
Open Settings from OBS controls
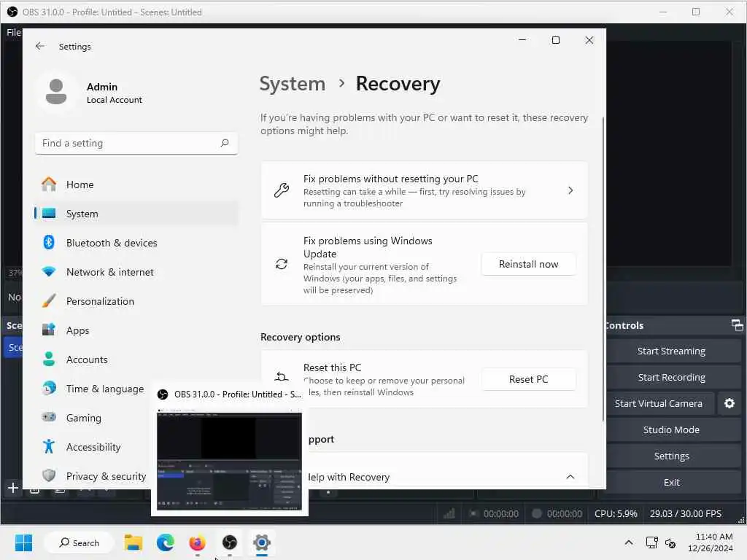(671, 456)
